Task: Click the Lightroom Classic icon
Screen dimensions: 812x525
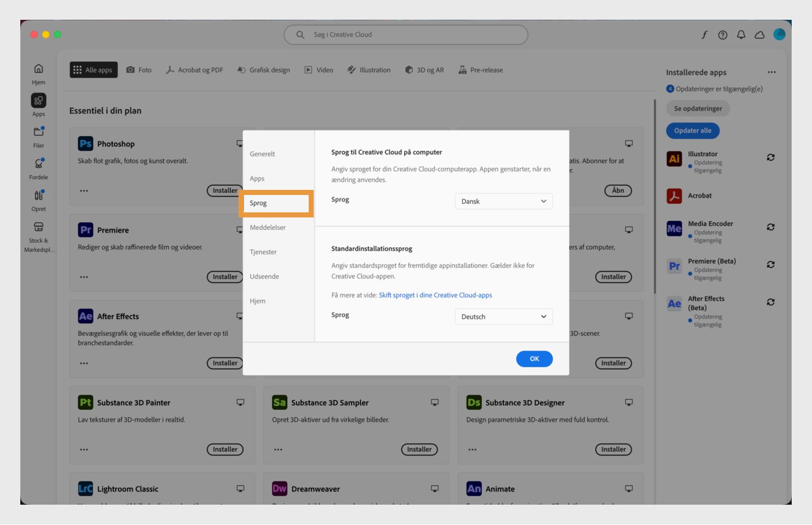Action: 85,489
